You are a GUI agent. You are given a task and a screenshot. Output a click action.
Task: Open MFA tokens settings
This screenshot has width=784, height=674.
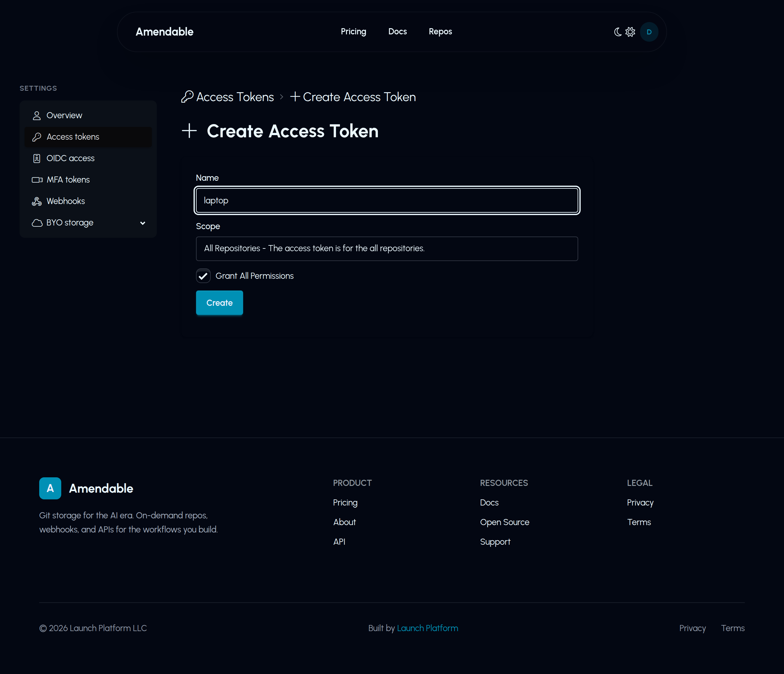click(88, 180)
